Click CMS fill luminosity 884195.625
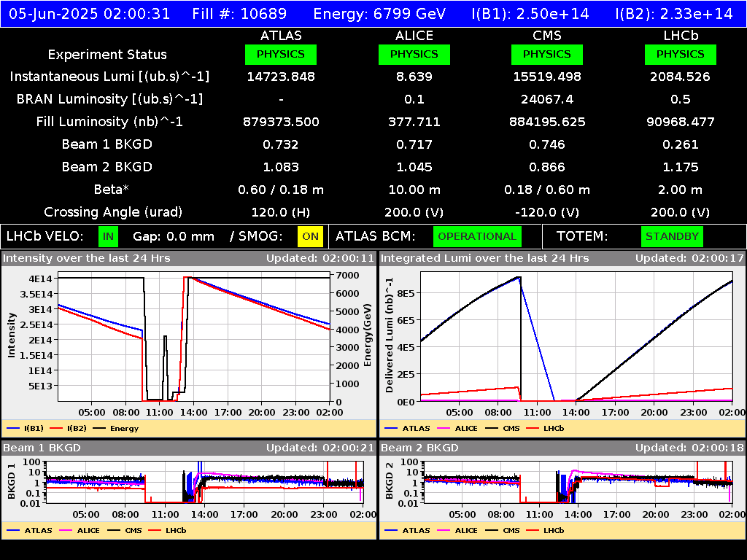The height and width of the screenshot is (560, 747). coord(547,122)
